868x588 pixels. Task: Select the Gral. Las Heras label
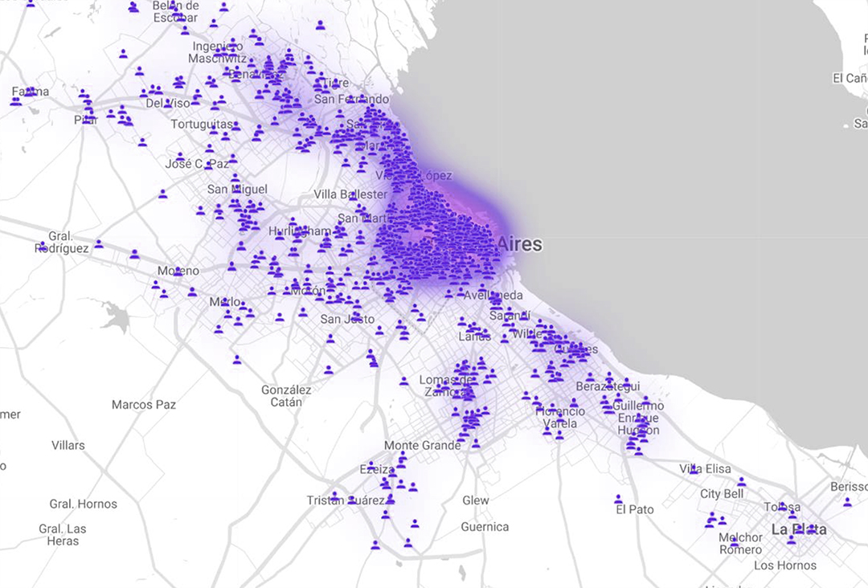click(x=63, y=535)
